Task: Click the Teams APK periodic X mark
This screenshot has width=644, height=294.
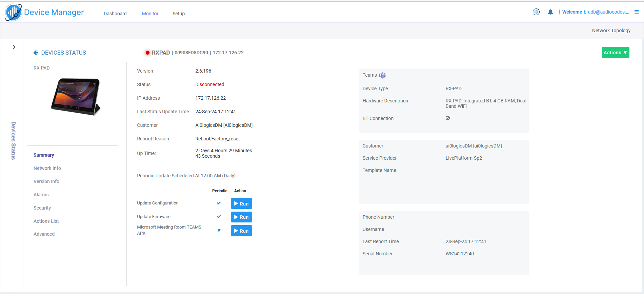Action: pos(219,230)
